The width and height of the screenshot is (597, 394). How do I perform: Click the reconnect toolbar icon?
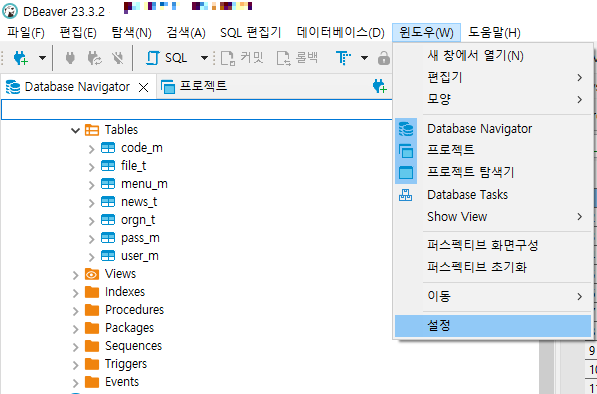[x=94, y=58]
